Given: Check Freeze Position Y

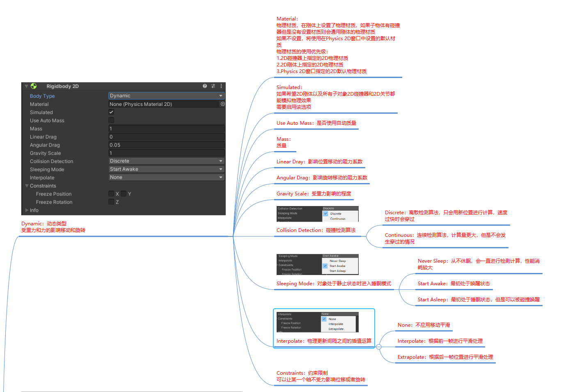Looking at the screenshot, I should pos(124,194).
